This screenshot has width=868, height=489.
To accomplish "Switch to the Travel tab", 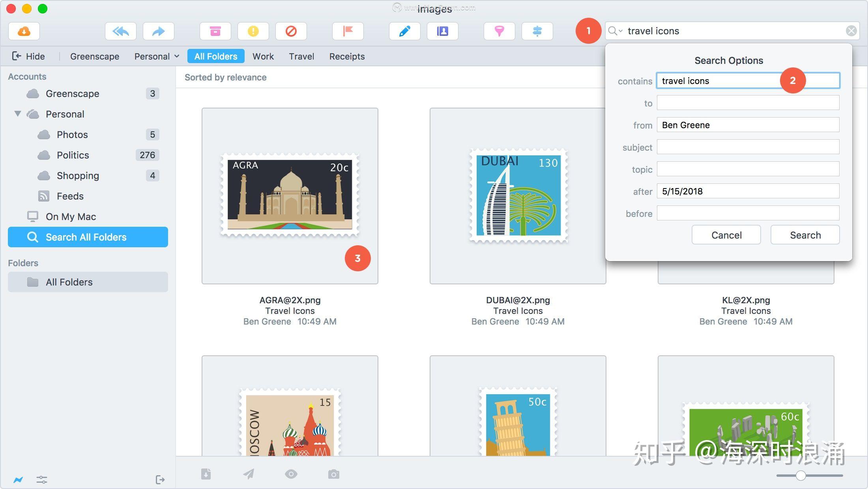I will (x=301, y=56).
